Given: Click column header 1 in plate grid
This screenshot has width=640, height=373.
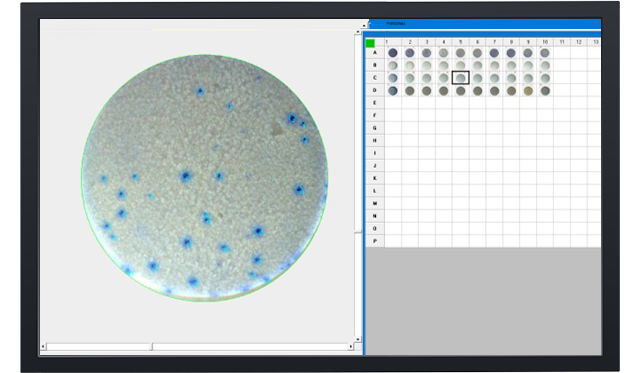Looking at the screenshot, I should tap(393, 42).
